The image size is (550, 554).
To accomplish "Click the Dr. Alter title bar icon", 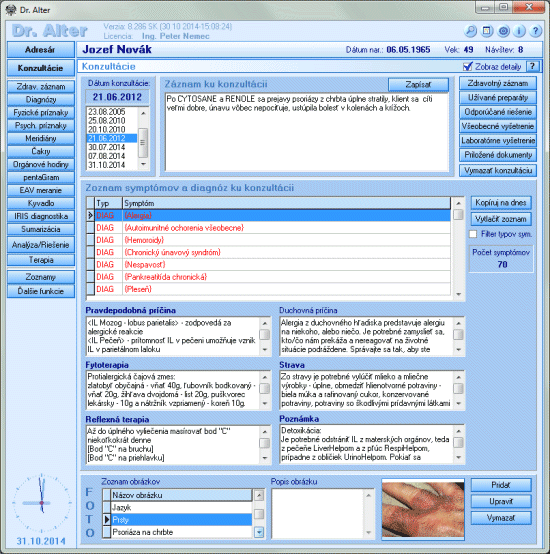I will (x=11, y=10).
